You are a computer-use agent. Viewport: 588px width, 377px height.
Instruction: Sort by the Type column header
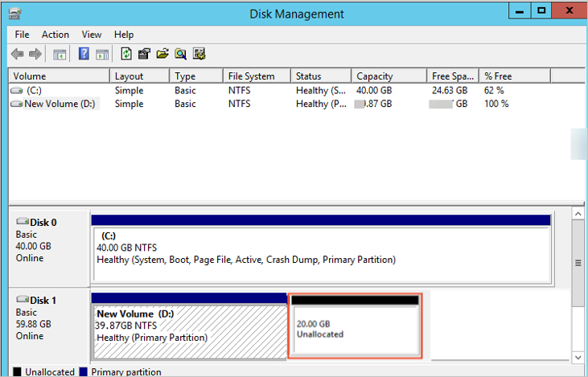click(x=196, y=76)
